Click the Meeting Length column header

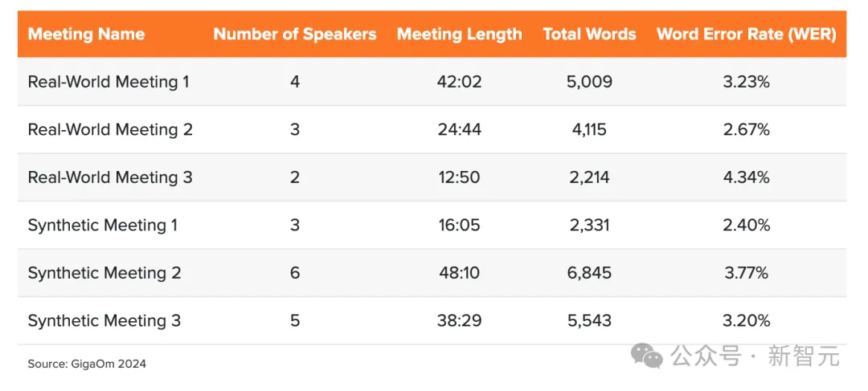click(x=459, y=35)
